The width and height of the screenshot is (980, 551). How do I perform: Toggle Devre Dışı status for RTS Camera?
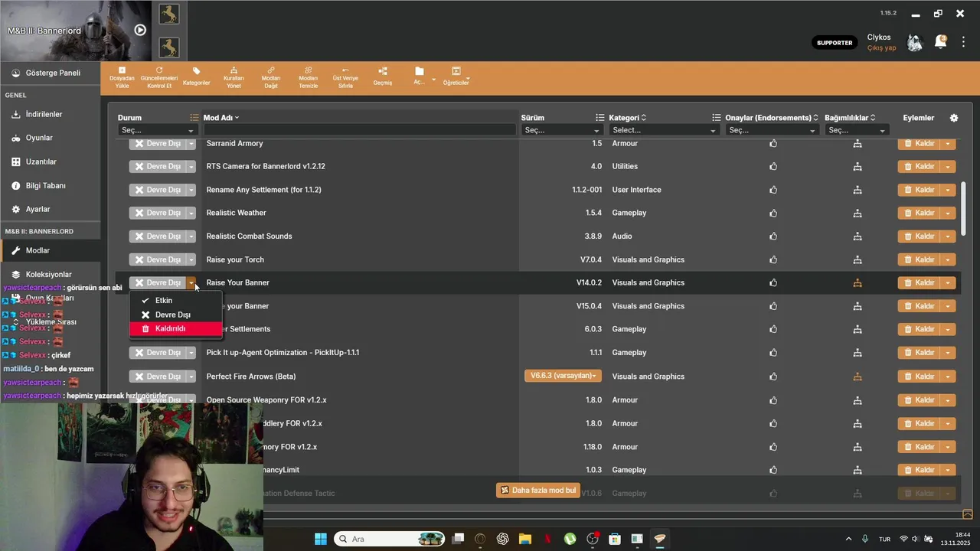tap(158, 166)
